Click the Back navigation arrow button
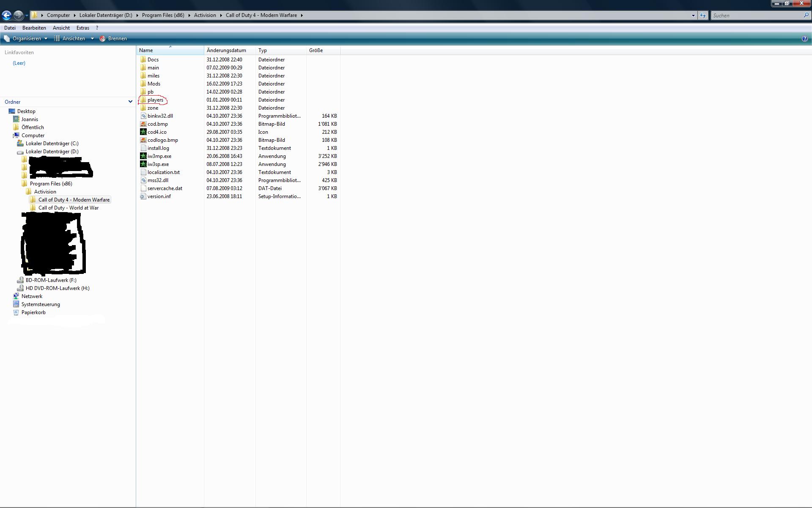812x508 pixels. [x=6, y=15]
